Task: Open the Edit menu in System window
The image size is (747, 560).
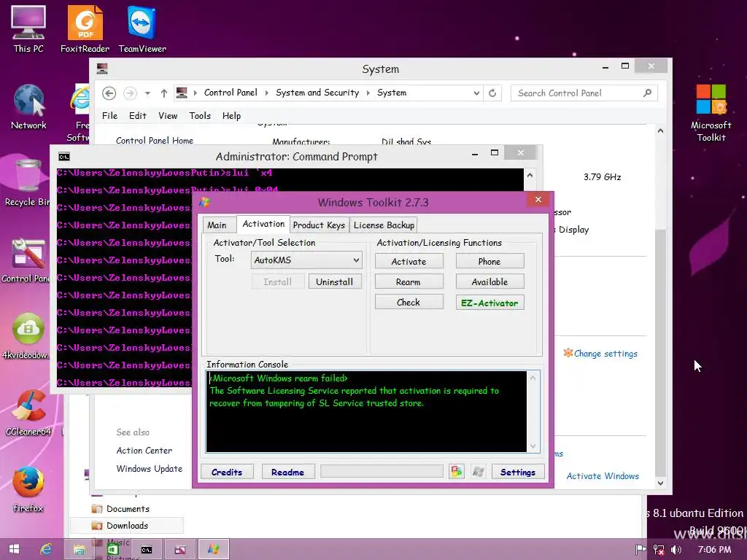Action: click(x=138, y=116)
